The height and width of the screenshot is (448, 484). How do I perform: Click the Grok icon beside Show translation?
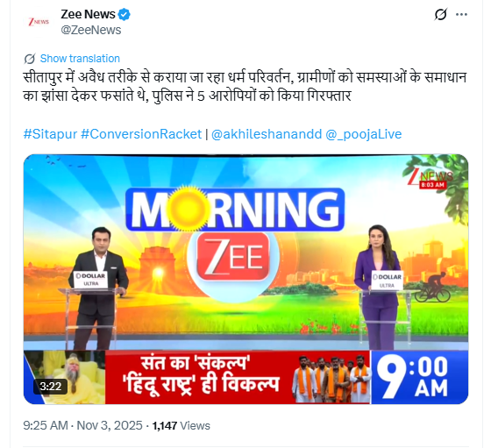pos(30,59)
